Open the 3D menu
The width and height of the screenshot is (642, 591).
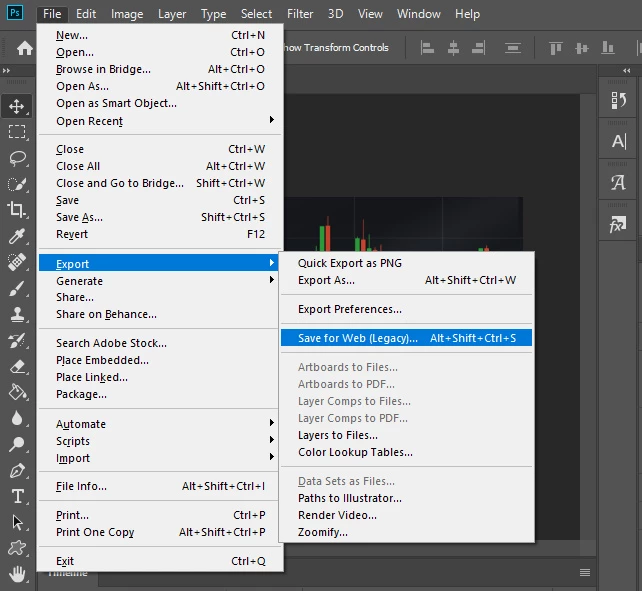point(335,14)
